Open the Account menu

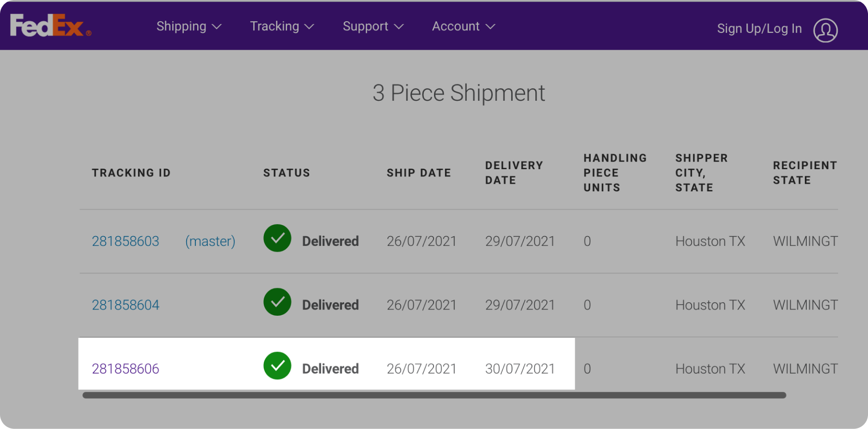(x=456, y=27)
